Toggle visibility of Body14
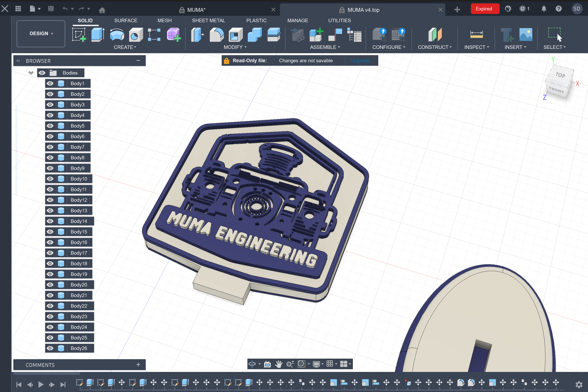The image size is (588, 392). [x=50, y=221]
